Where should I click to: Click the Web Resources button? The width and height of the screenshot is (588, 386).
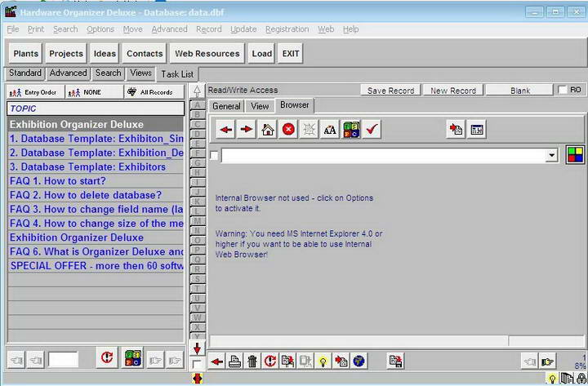(207, 54)
